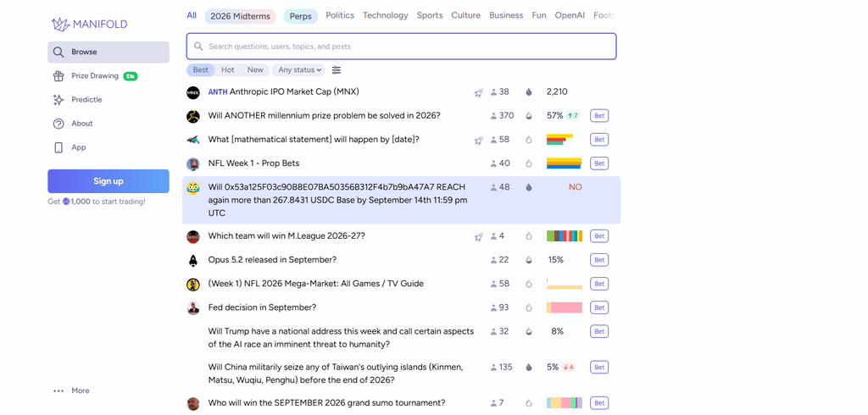This screenshot has height=415, width=868.
Task: Switch to the OpenAI topic
Action: click(570, 15)
